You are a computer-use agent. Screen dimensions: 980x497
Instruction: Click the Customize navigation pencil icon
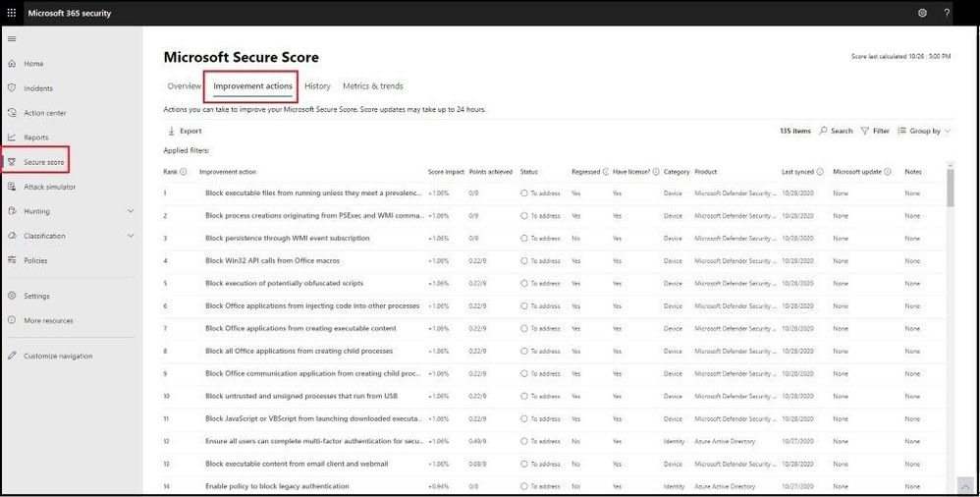click(x=11, y=356)
